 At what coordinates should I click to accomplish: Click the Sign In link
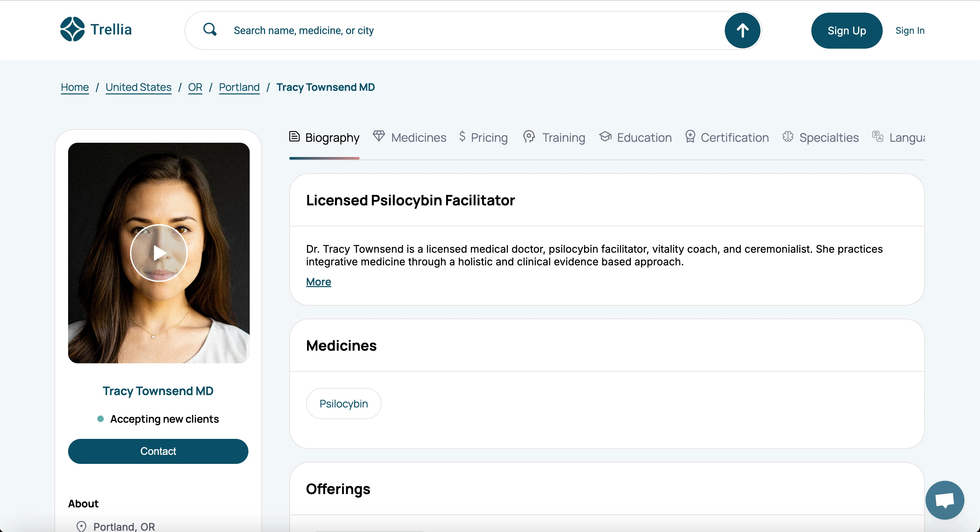(x=910, y=30)
